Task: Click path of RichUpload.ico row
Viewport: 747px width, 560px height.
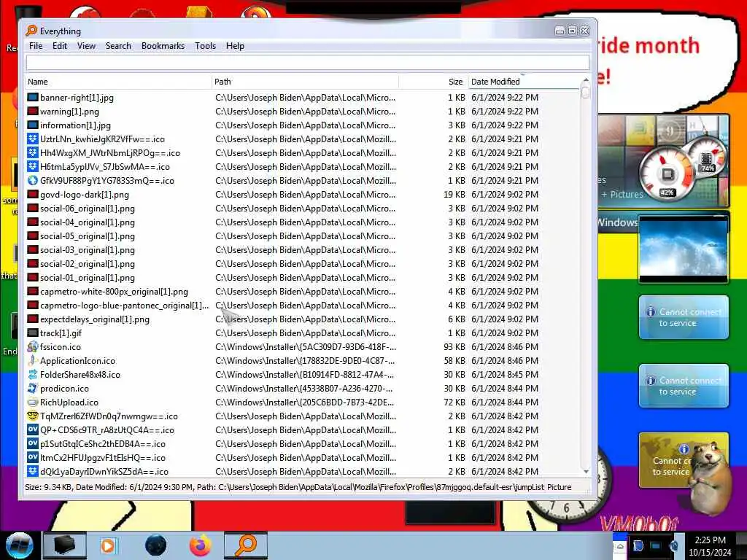Action: coord(305,402)
